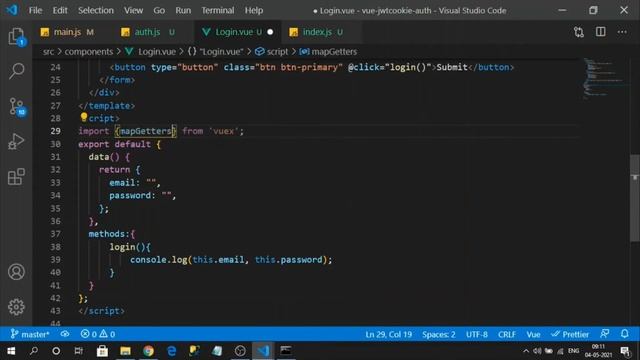Open the Edit menu
The width and height of the screenshot is (640, 360).
60,10
